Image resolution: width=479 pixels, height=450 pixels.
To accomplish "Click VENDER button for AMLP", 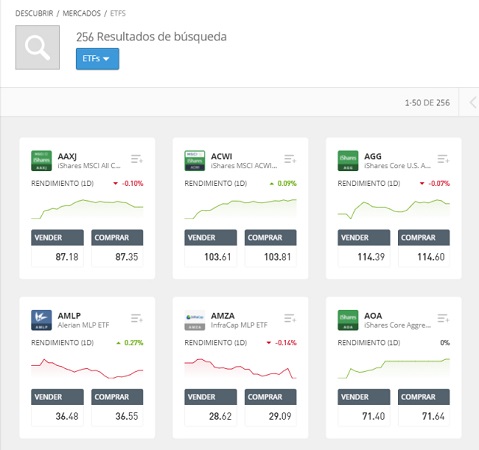I will point(57,397).
